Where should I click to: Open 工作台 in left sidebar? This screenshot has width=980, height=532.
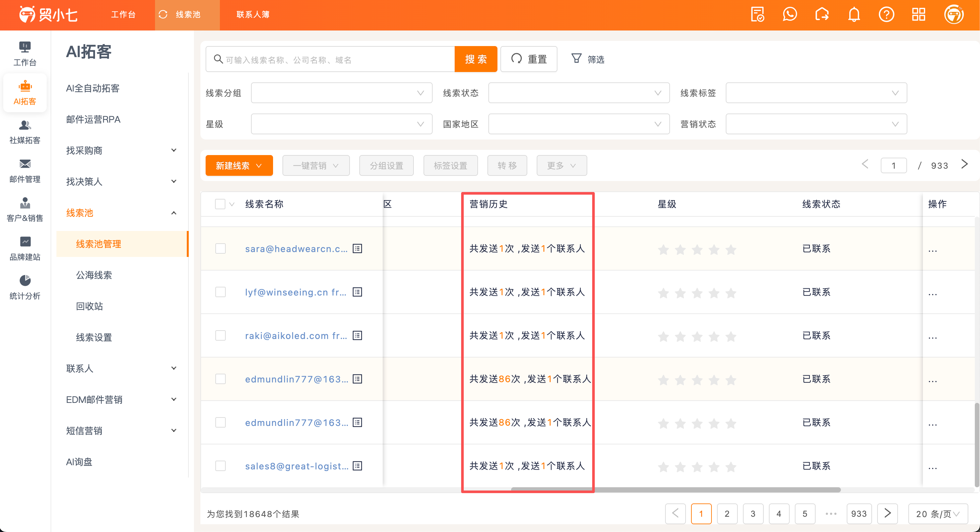point(25,54)
